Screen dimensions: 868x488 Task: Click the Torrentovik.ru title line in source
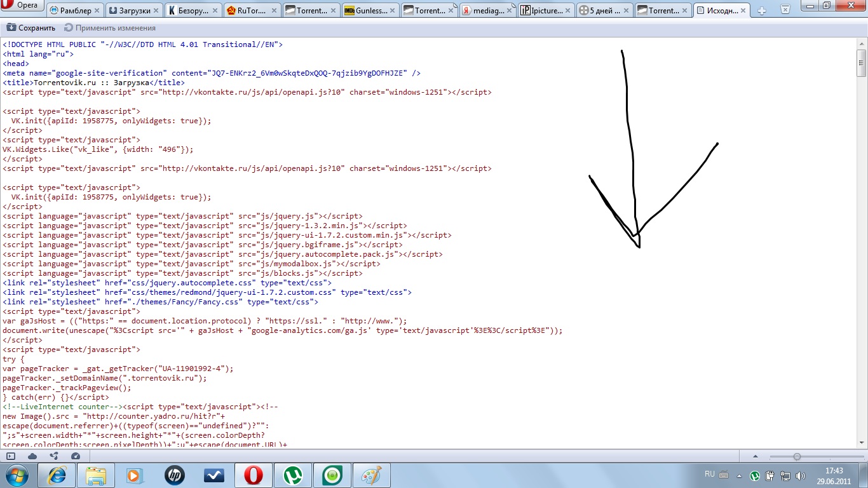pyautogui.click(x=93, y=83)
